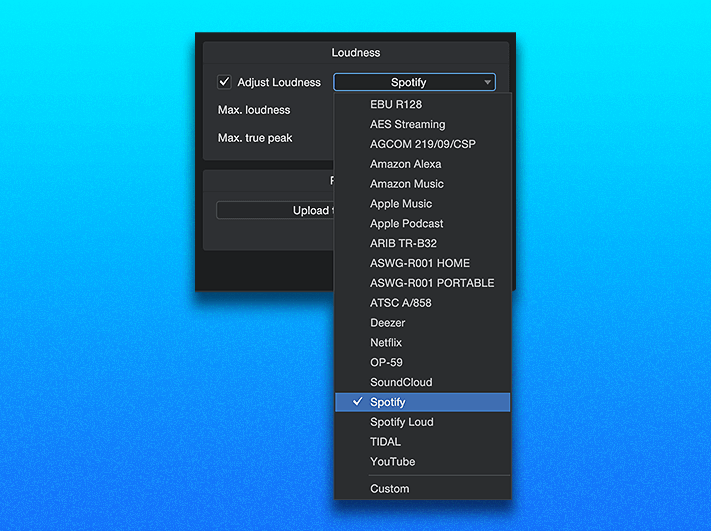
Task: Pick the Amazon Alexa loudness preset
Action: 423,164
